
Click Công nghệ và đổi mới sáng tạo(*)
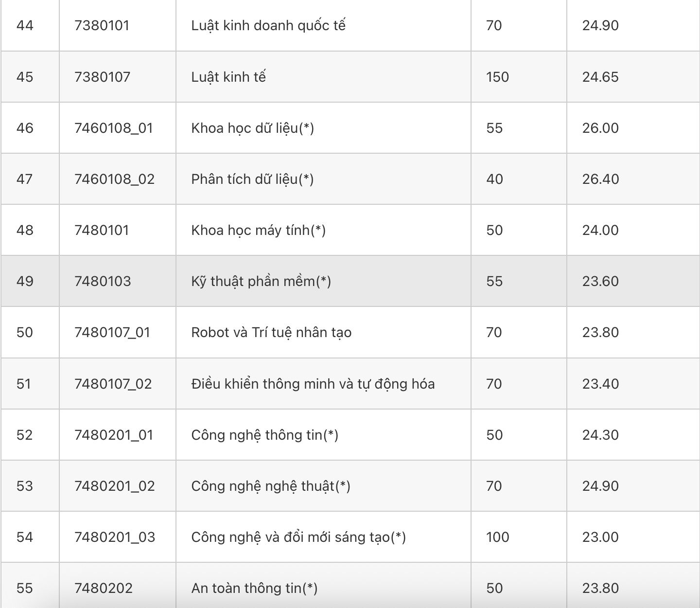[298, 537]
